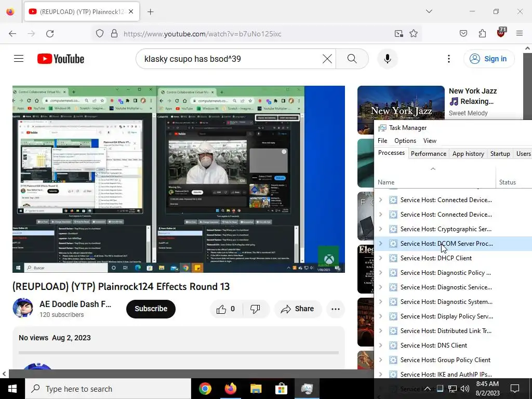This screenshot has width=532, height=399.
Task: Bookmark this page with the star icon
Action: [413, 34]
